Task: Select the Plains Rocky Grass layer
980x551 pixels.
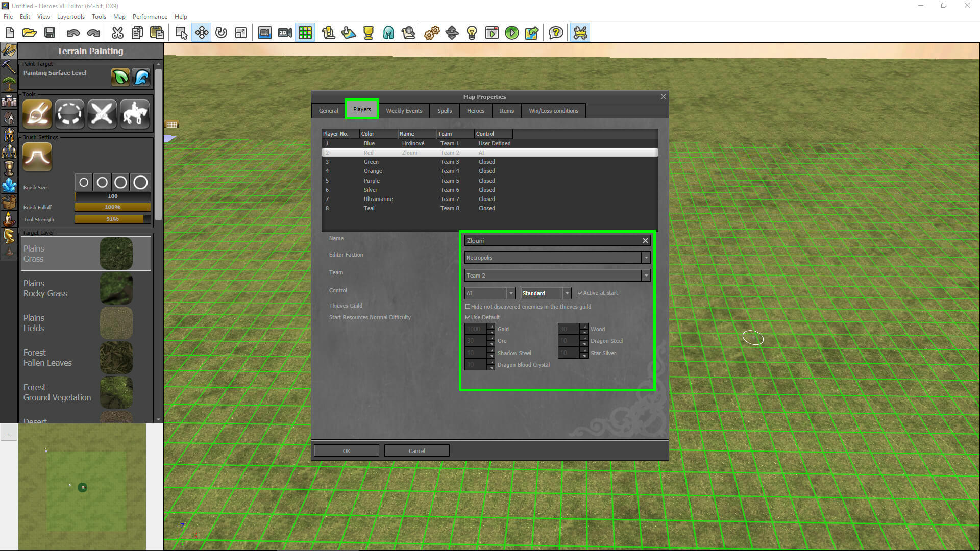Action: click(x=86, y=288)
